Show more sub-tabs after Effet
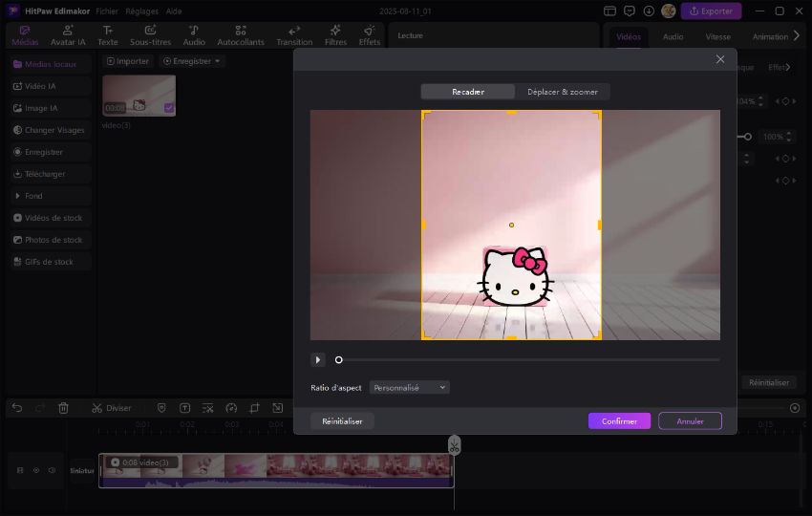 click(x=788, y=67)
